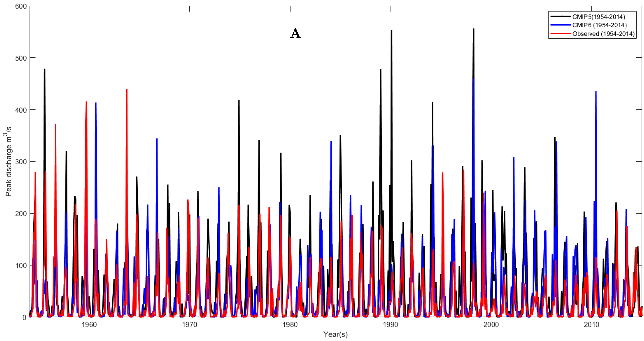Click the 2000 x-axis tick label

(x=491, y=324)
